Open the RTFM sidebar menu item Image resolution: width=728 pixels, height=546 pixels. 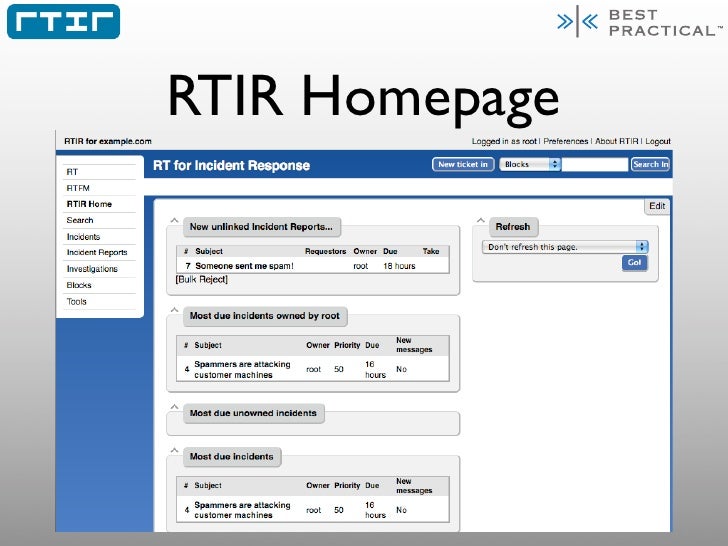pos(78,188)
